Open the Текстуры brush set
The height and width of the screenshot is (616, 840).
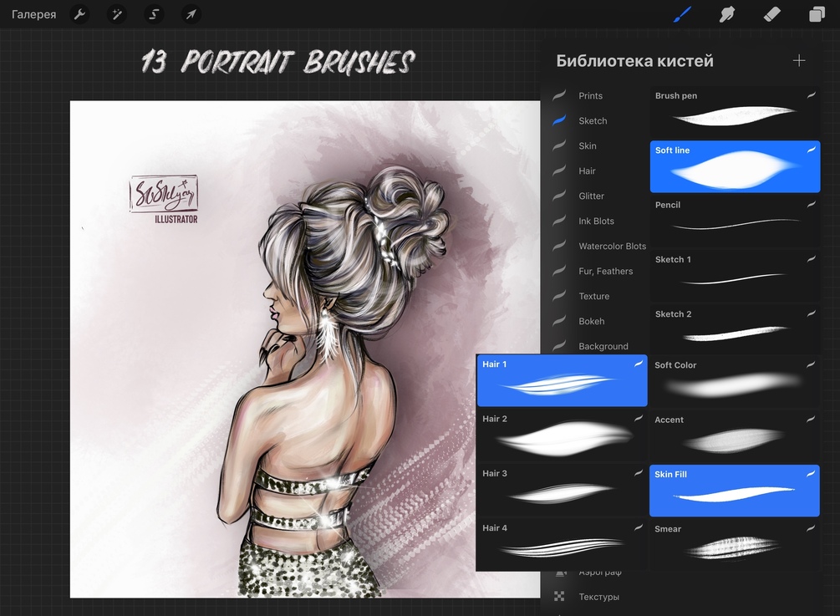click(599, 597)
